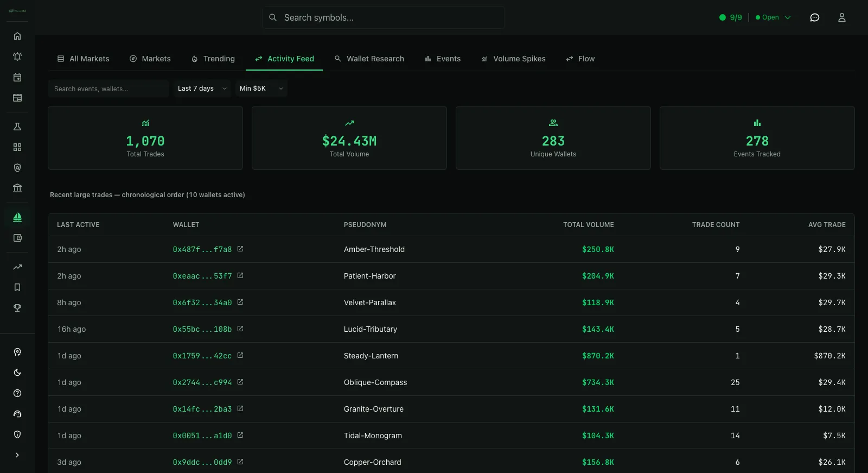The height and width of the screenshot is (473, 868).
Task: Click the 9/9 connection status indicator
Action: 731,17
